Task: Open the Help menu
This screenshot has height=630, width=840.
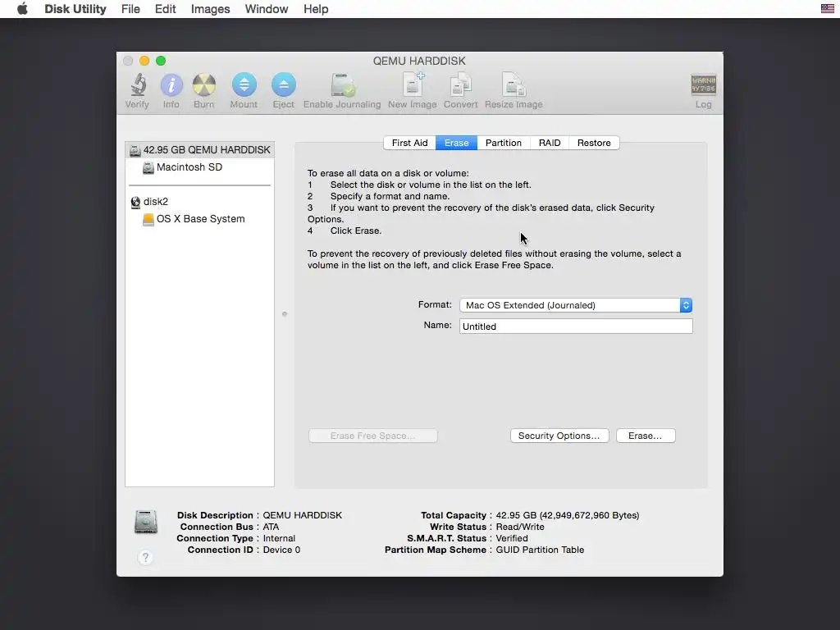Action: 316,9
